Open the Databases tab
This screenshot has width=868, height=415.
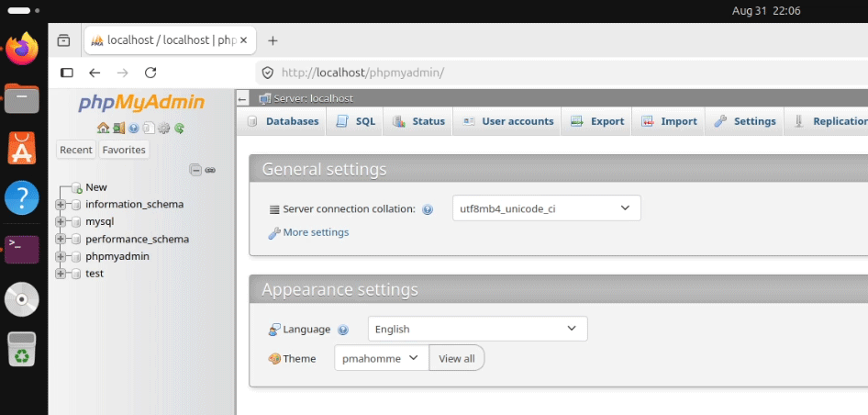tap(282, 121)
